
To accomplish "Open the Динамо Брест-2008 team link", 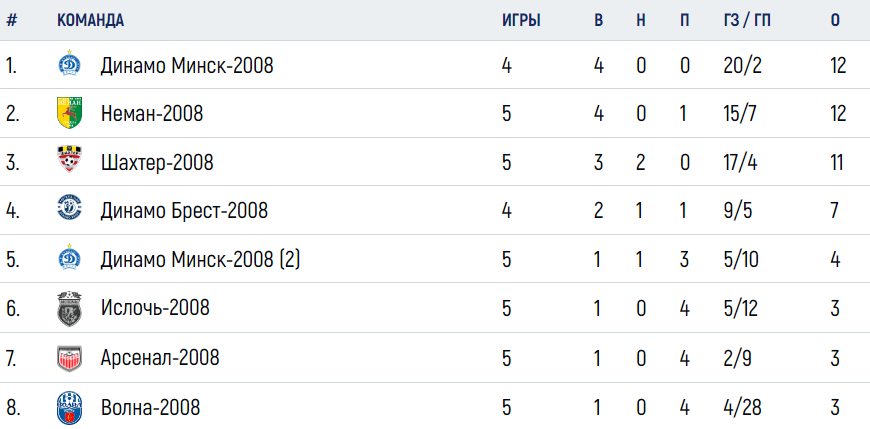I will 184,211.
